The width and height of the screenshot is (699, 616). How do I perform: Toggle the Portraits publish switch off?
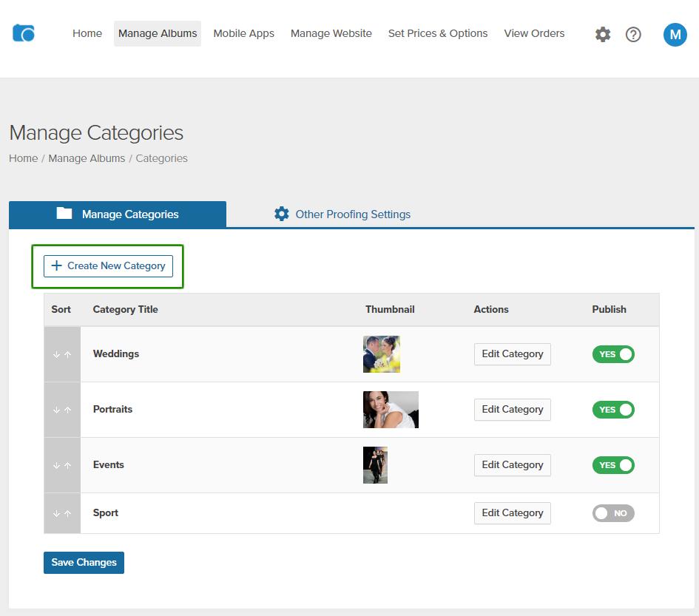pyautogui.click(x=613, y=410)
